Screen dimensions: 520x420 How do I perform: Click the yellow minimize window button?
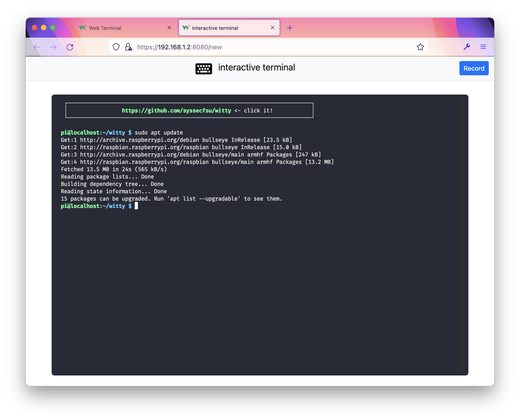tap(44, 28)
